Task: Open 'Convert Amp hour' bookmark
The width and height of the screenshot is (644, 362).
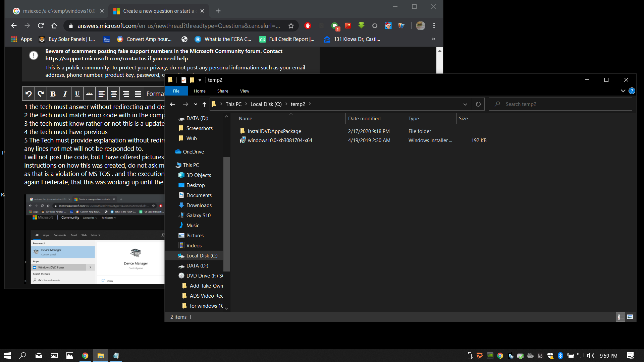Action: click(144, 39)
